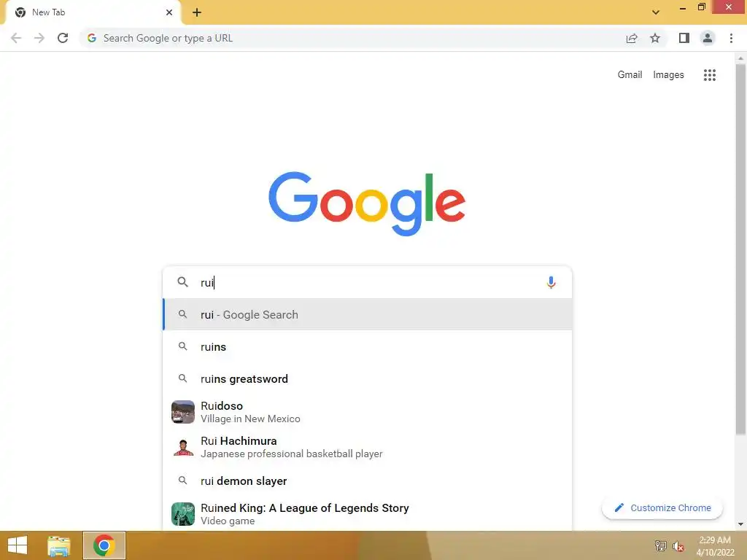Click the browser back arrow
Viewport: 747px width, 560px height.
[16, 38]
